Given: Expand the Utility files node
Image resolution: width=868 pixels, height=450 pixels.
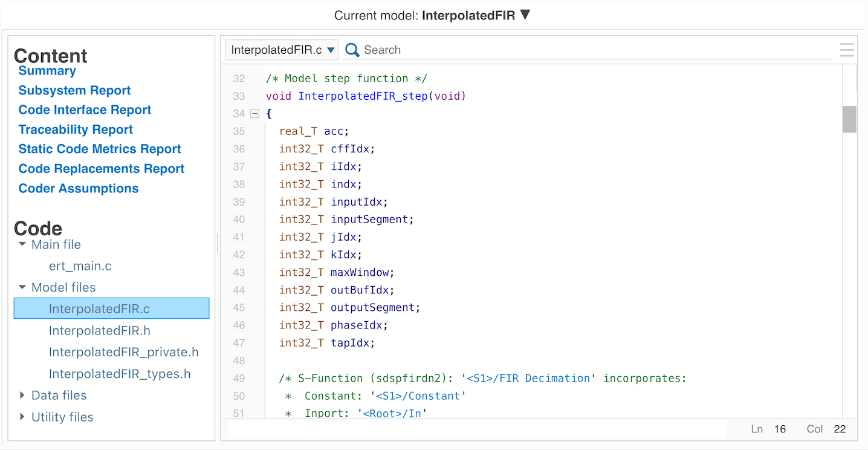Looking at the screenshot, I should pyautogui.click(x=22, y=417).
